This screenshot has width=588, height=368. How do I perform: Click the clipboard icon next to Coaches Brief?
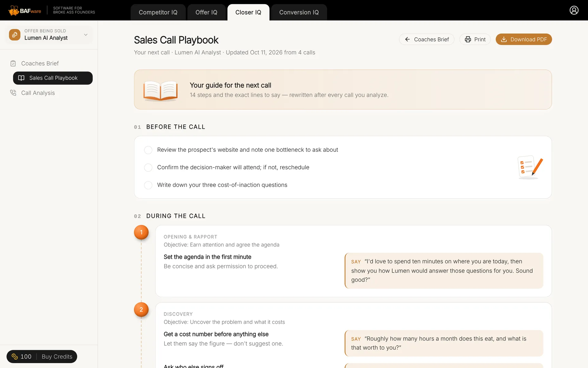tap(13, 63)
